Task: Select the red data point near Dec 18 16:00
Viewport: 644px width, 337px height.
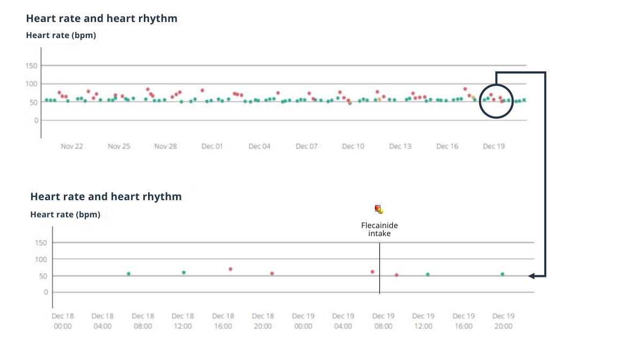Action: [x=230, y=269]
